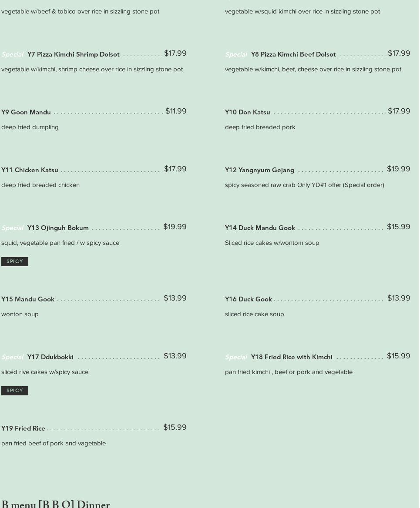420x508 pixels.
Task: Click the Y13 Ojinguh Bokum item name
Action: click(58, 228)
